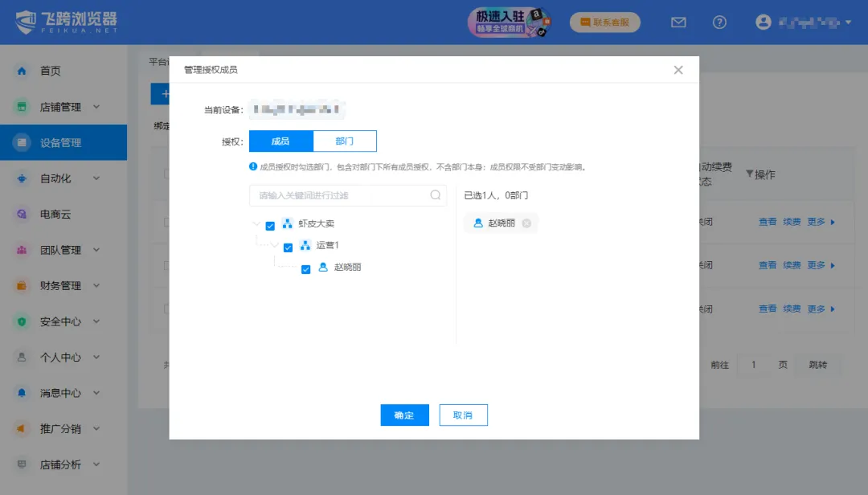Select 设备管理 in the sidebar
This screenshot has height=495, width=868.
(x=63, y=142)
